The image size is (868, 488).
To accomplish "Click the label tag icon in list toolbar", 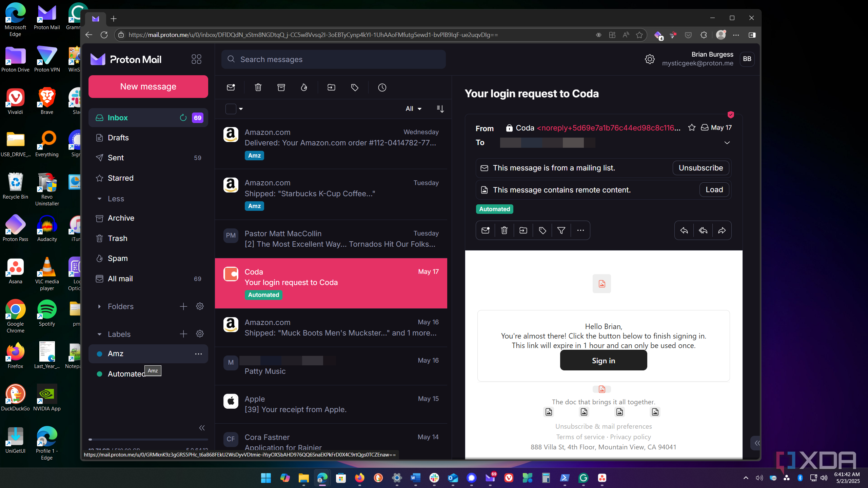I will coord(355,87).
